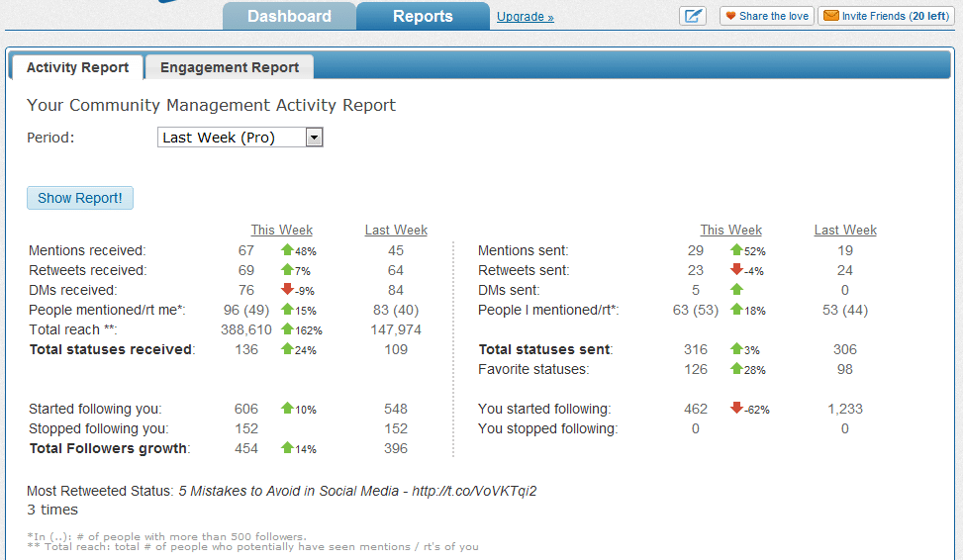Click the -62% change value

(x=756, y=410)
